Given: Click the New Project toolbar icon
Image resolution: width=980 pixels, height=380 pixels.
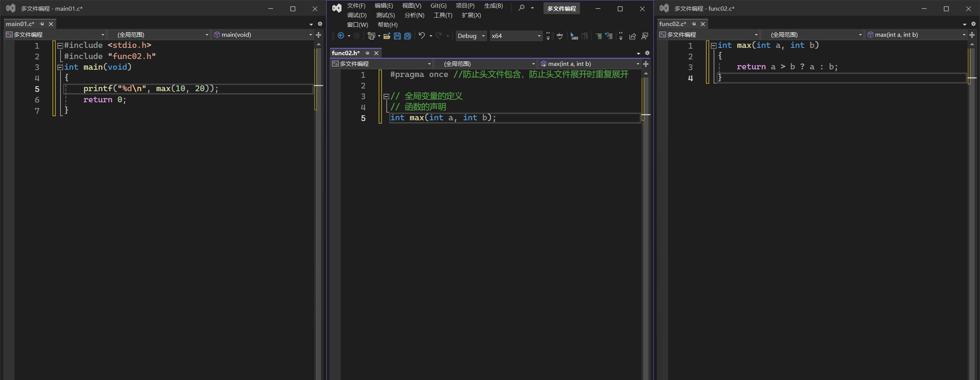Looking at the screenshot, I should point(371,36).
